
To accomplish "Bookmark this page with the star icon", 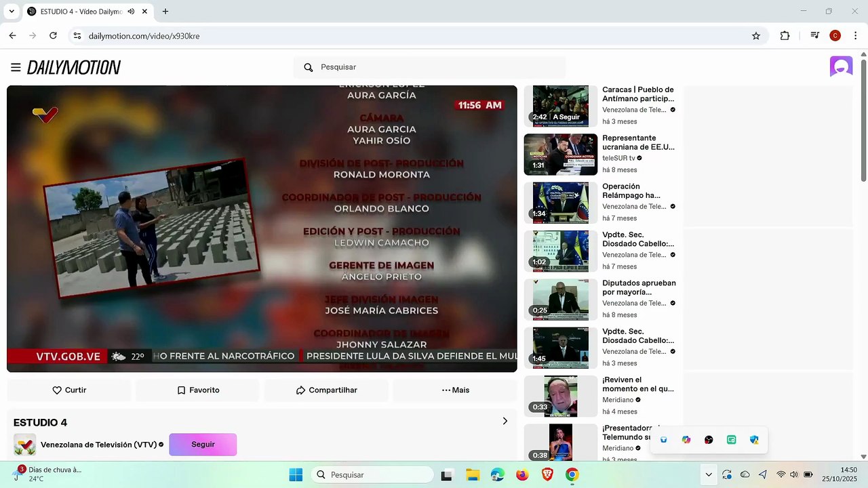I will (x=756, y=36).
